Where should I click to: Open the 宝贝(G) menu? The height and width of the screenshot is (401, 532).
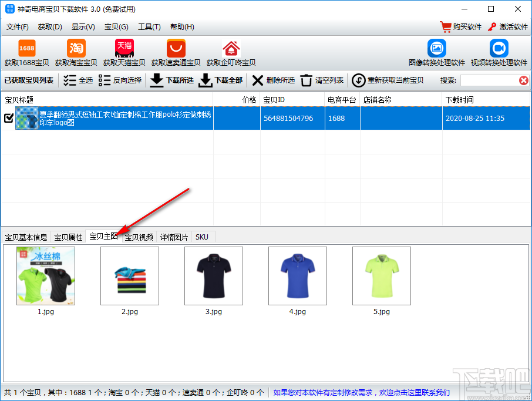click(x=116, y=27)
